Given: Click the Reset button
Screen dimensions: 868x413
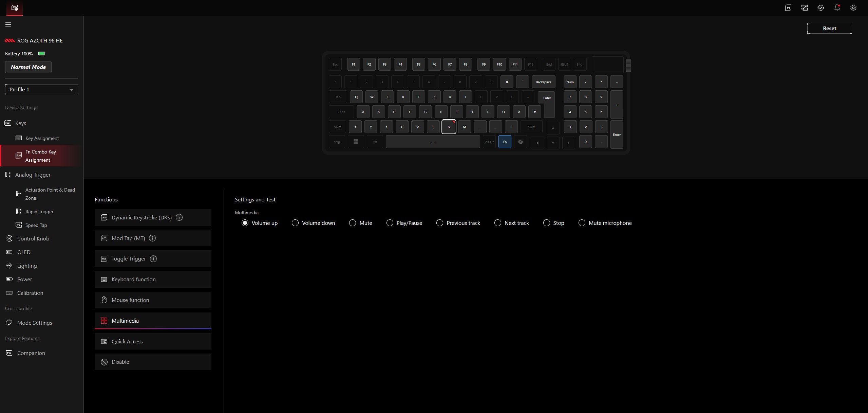Looking at the screenshot, I should click(x=829, y=29).
